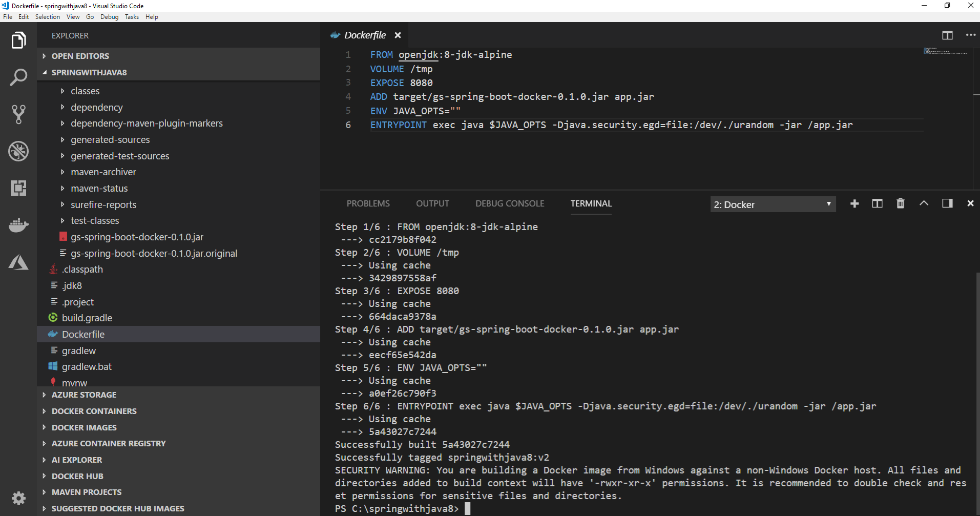Open the Manage settings gear
980x516 pixels.
pyautogui.click(x=18, y=498)
